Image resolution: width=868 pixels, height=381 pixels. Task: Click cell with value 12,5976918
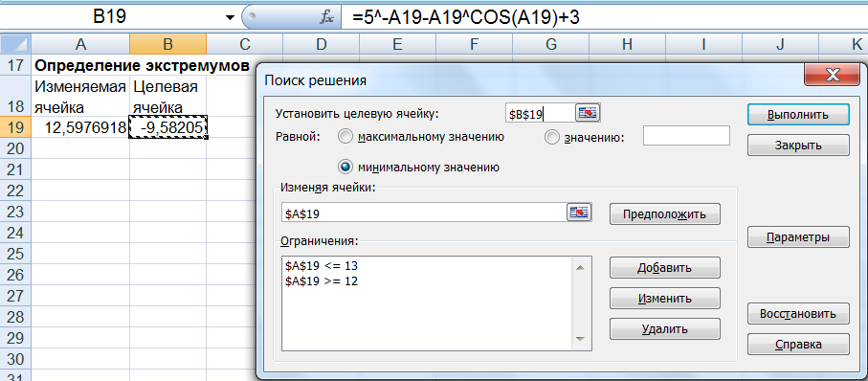[x=80, y=127]
